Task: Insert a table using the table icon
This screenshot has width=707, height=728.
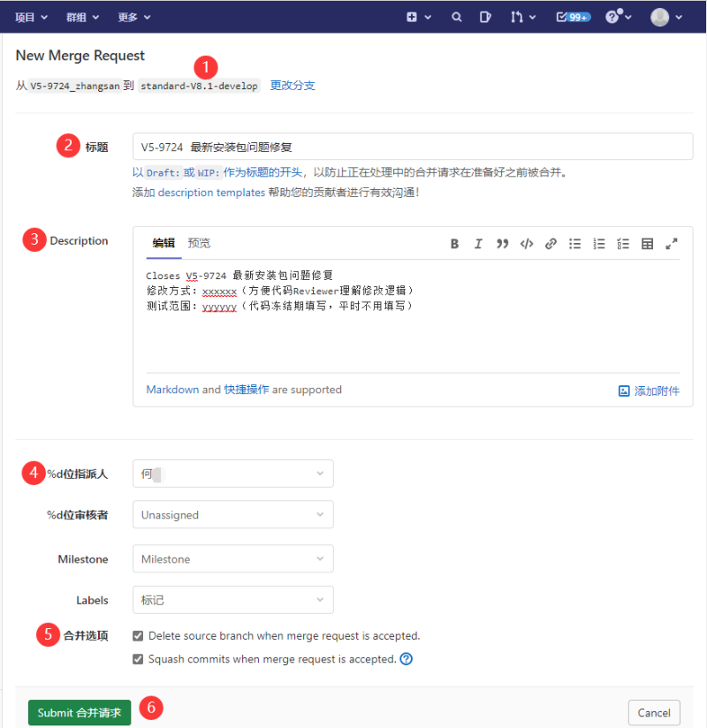Action: (x=647, y=244)
